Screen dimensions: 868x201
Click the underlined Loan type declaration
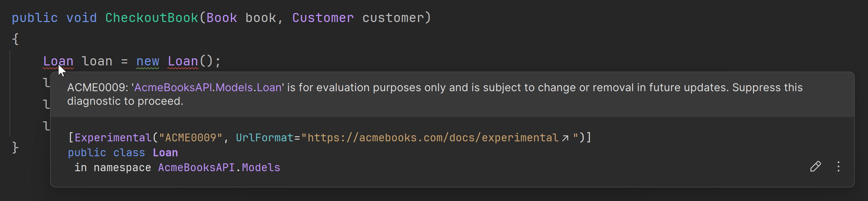click(x=58, y=61)
